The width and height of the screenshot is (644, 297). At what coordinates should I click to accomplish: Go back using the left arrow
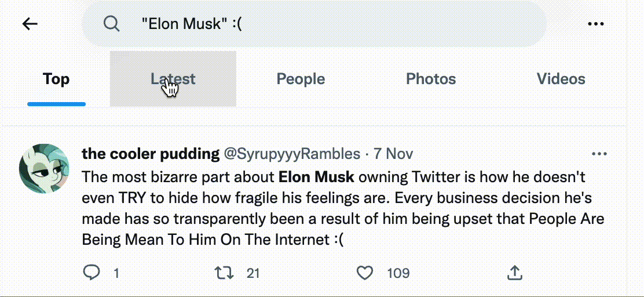coord(30,24)
